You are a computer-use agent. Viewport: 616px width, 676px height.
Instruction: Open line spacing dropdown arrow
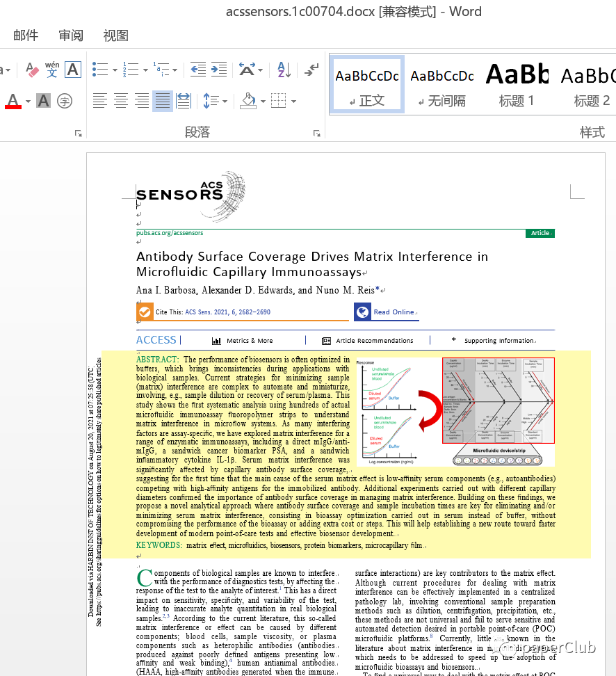(225, 102)
